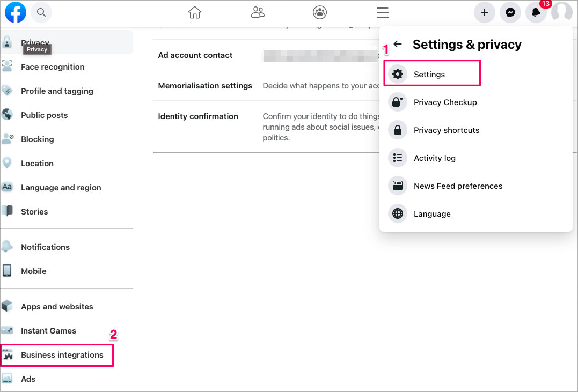The image size is (578, 392).
Task: Open the hamburger menu icon
Action: tap(383, 12)
